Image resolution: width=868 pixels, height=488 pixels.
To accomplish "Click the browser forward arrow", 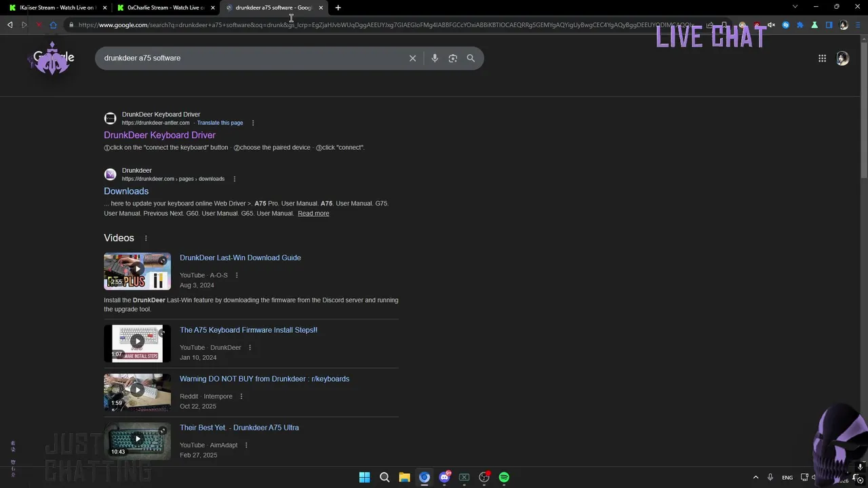I will pos(24,25).
